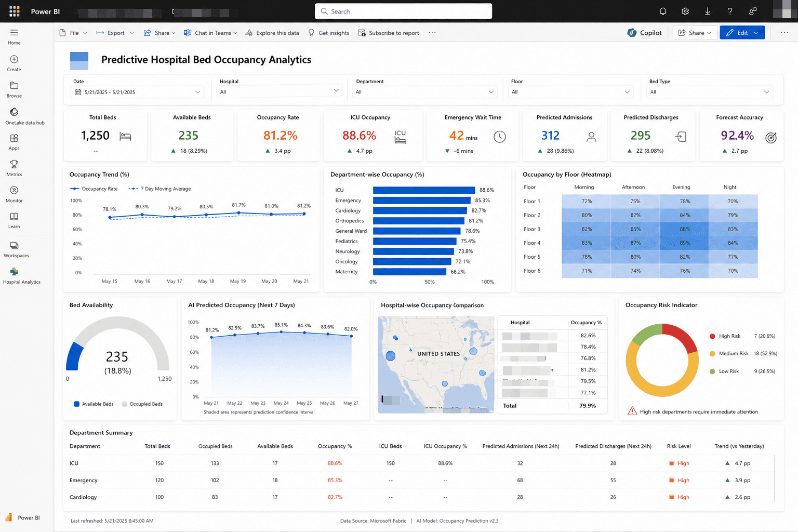Click the Share button beside Copilot
The image size is (798, 532).
coord(695,33)
